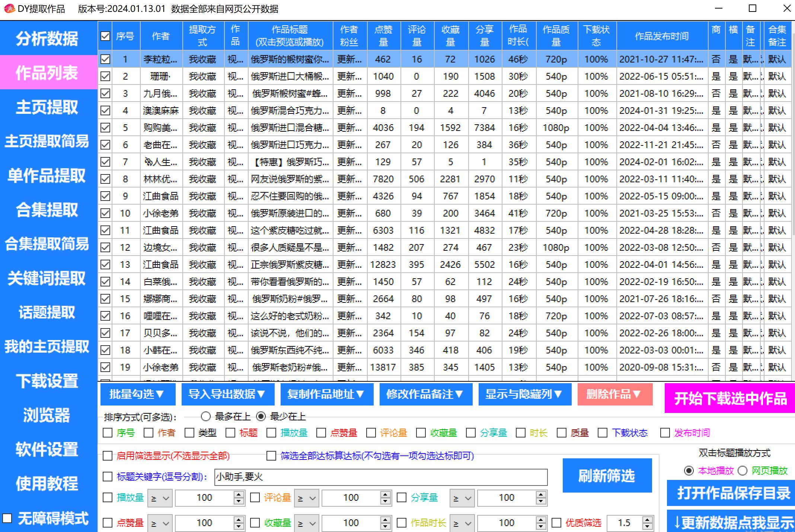Click the DY app logo in title bar

pyautogui.click(x=10, y=8)
